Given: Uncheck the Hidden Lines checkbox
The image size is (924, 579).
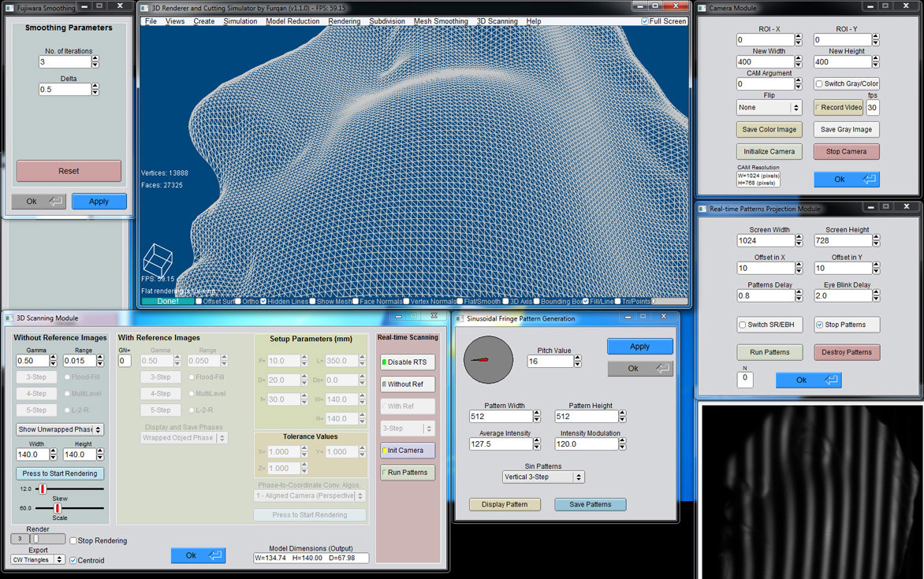Looking at the screenshot, I should click(x=263, y=302).
